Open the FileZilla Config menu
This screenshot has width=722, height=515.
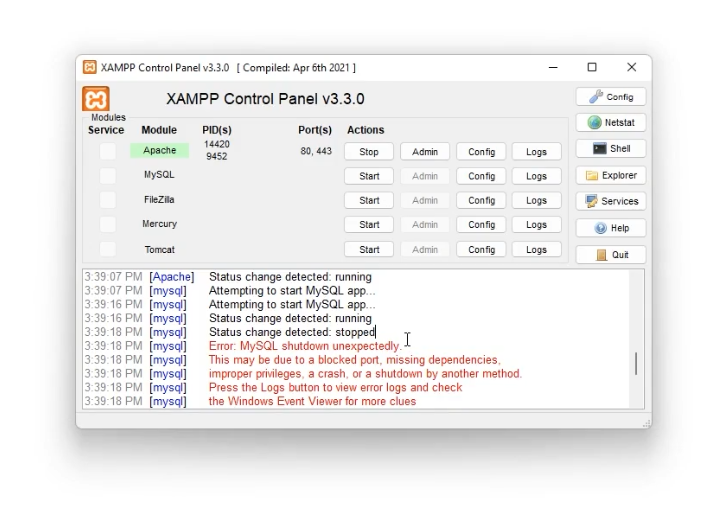click(481, 200)
